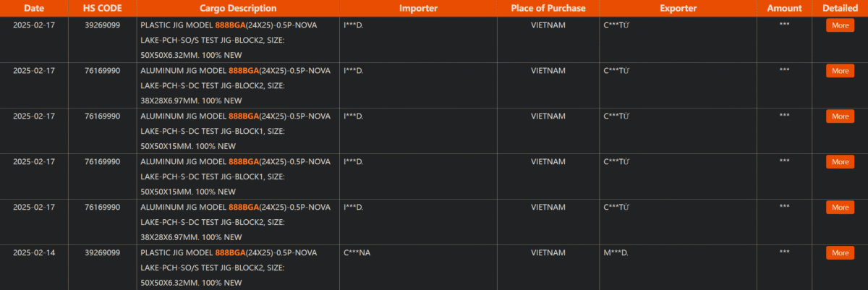Open More for the 2025-02-14 plastic jig row
Viewport: 868px width, 290px height.
coord(840,253)
